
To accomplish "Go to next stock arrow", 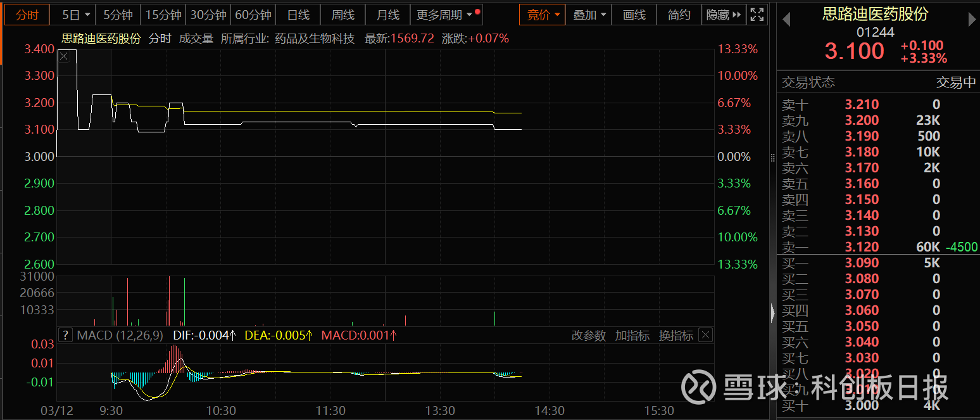I will click(972, 20).
